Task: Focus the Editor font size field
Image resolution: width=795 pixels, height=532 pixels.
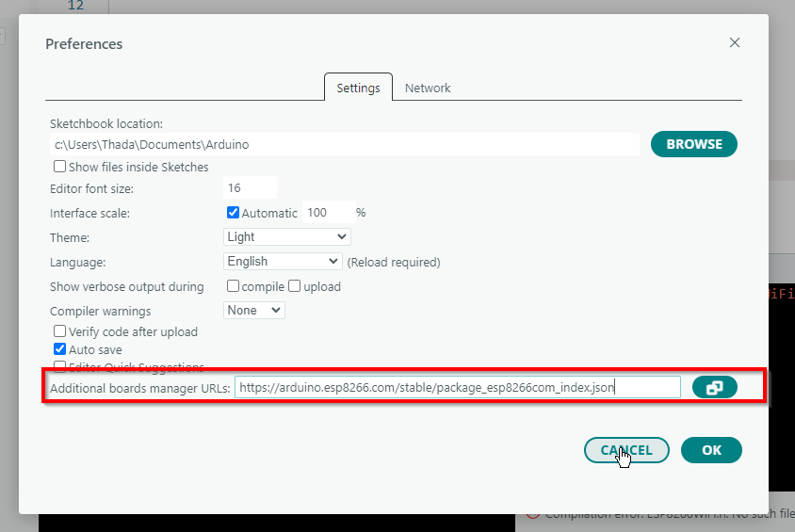Action: click(250, 188)
